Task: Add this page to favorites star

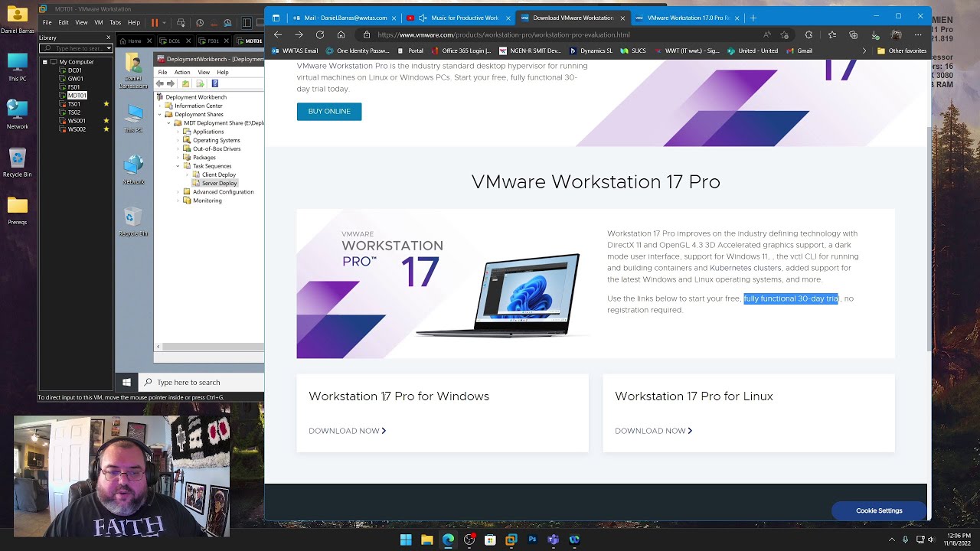Action: (x=785, y=34)
